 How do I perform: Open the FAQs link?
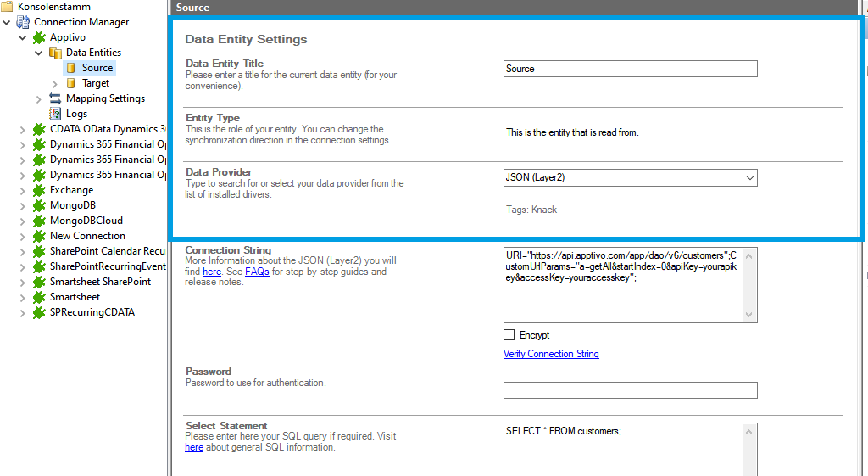[x=257, y=272]
